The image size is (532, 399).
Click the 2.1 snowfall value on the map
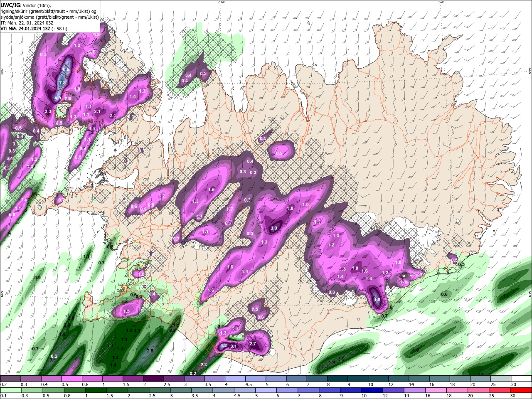coord(97,111)
